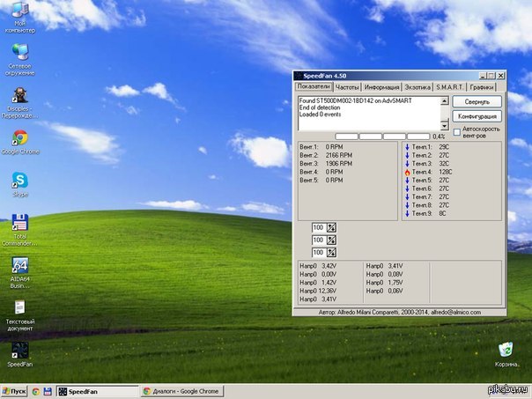Click the Напр0 1,79V voltage reading
This screenshot has height=399, width=532.
384,283
